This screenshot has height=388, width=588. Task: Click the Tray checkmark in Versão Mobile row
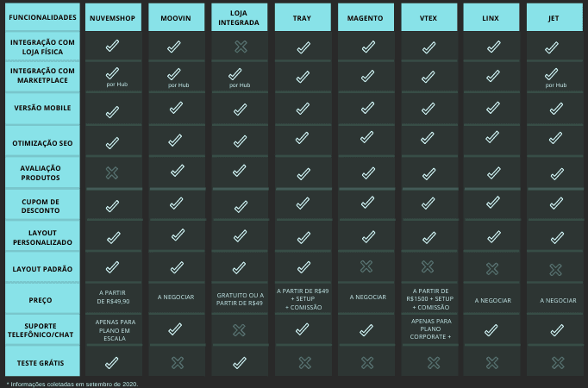pyautogui.click(x=303, y=109)
